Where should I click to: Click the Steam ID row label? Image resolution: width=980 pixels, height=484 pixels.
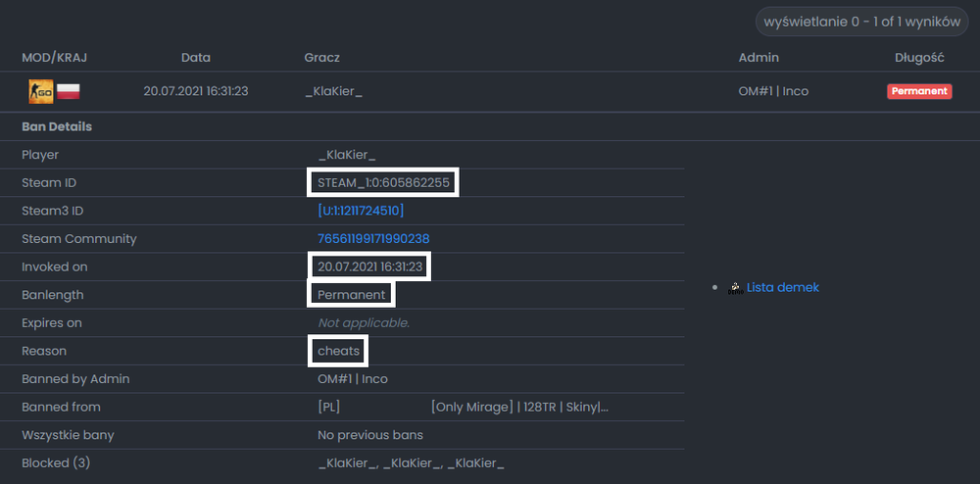[x=49, y=182]
